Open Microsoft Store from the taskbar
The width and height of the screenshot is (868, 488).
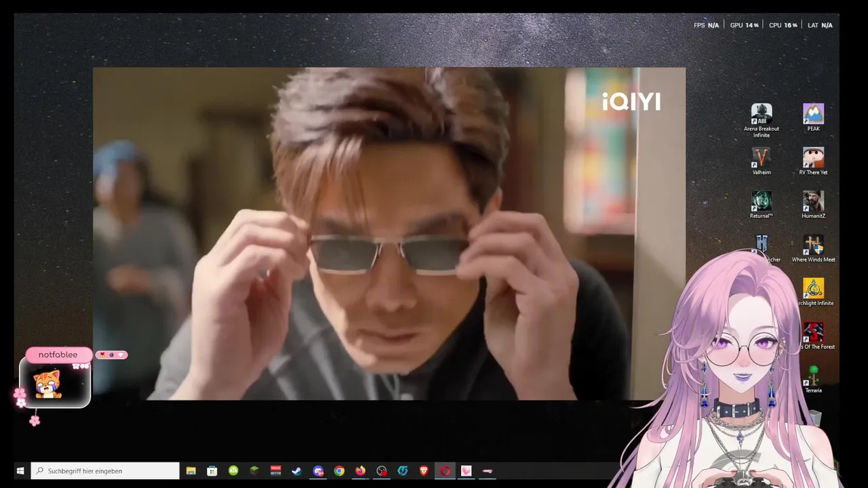click(x=212, y=470)
